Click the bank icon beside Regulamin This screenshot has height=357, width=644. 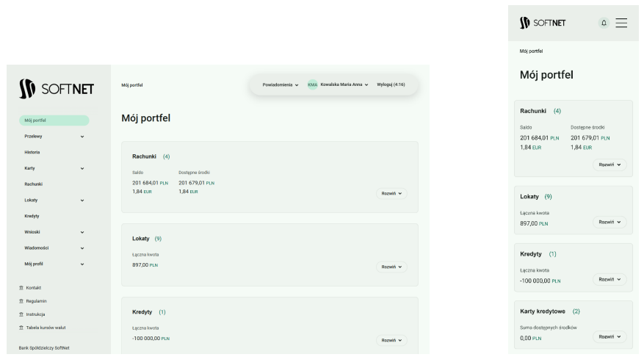pos(21,300)
